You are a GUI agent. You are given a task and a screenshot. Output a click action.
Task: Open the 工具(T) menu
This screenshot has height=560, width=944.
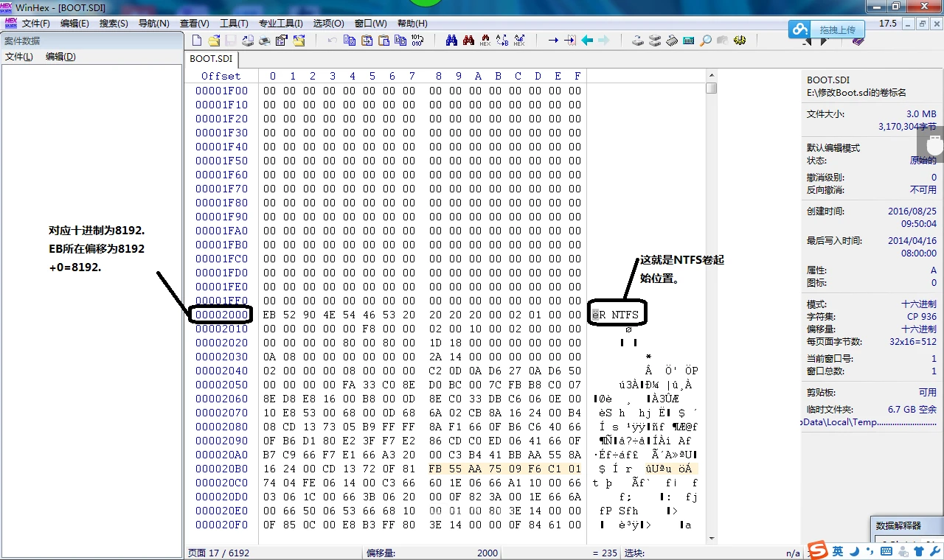[234, 24]
